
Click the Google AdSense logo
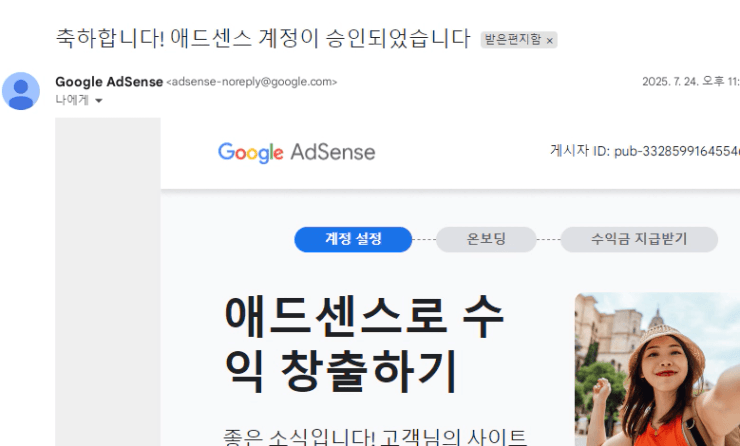296,152
